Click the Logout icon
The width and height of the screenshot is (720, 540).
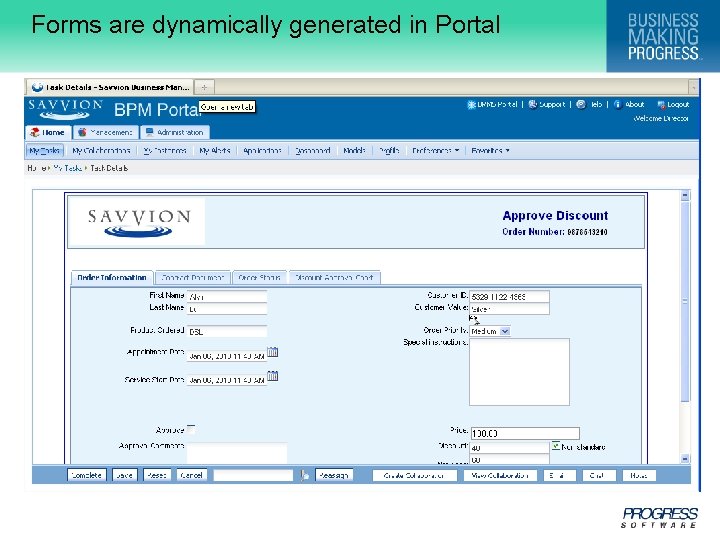[661, 105]
